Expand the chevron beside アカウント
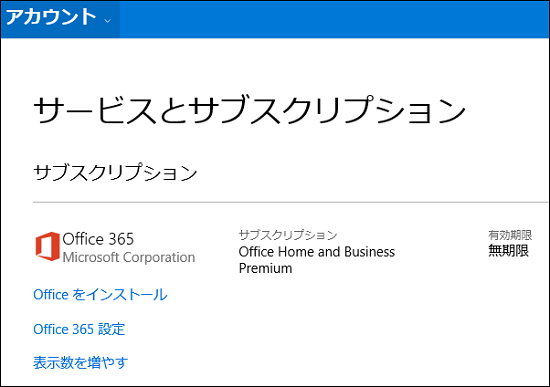 tap(108, 21)
